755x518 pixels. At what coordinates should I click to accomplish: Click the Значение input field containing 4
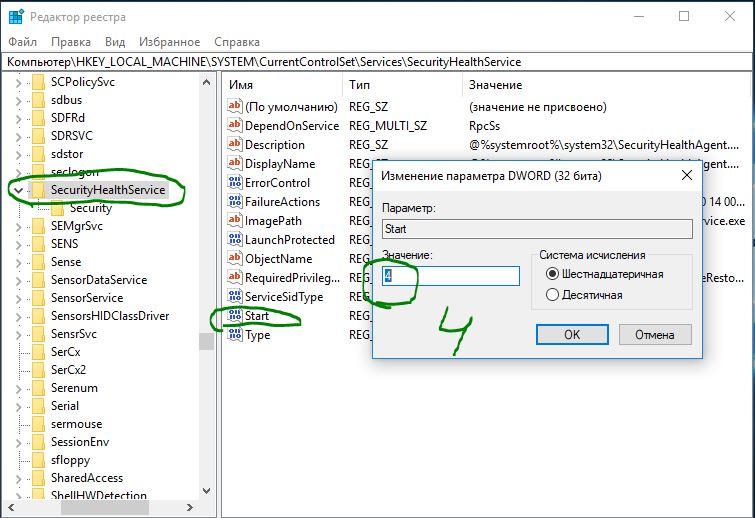(x=451, y=276)
